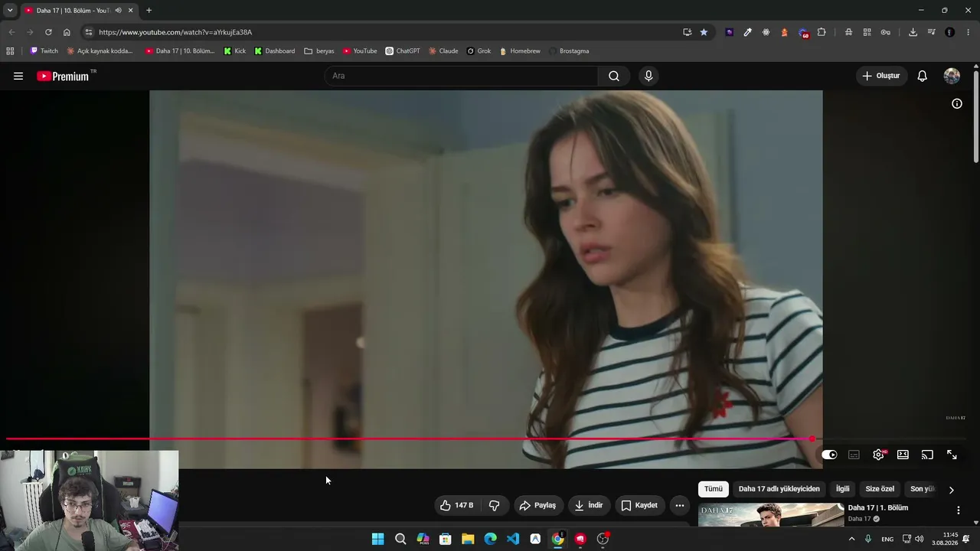The width and height of the screenshot is (980, 551).
Task: Open more actions ellipsis under video
Action: [x=680, y=505]
